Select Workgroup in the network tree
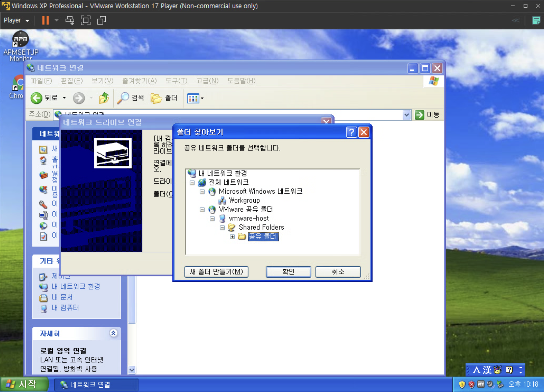Viewport: 544px width, 392px height. 244,200
